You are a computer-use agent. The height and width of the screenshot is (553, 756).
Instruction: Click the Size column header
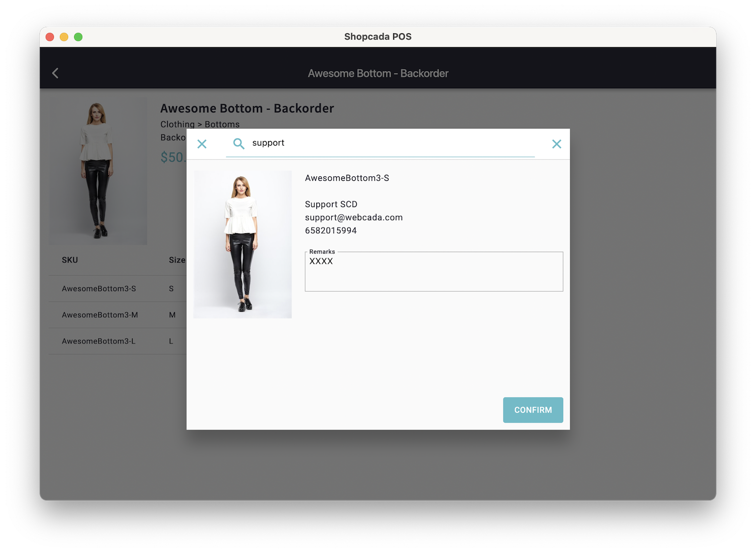pos(177,260)
